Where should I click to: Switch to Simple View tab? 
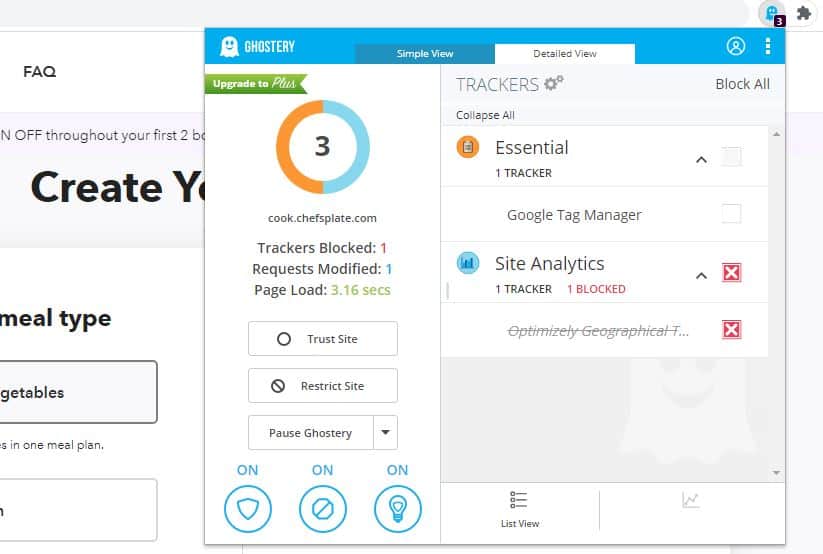coord(425,54)
